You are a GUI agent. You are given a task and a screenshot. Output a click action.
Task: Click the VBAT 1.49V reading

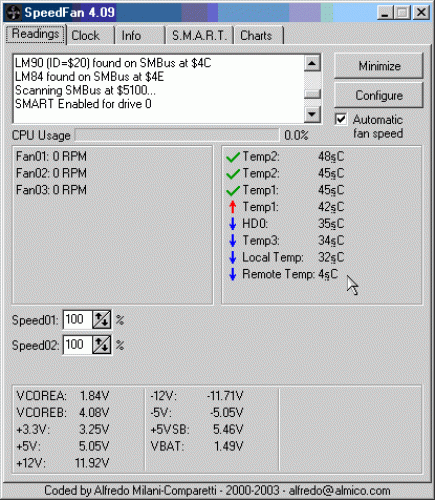pos(197,446)
